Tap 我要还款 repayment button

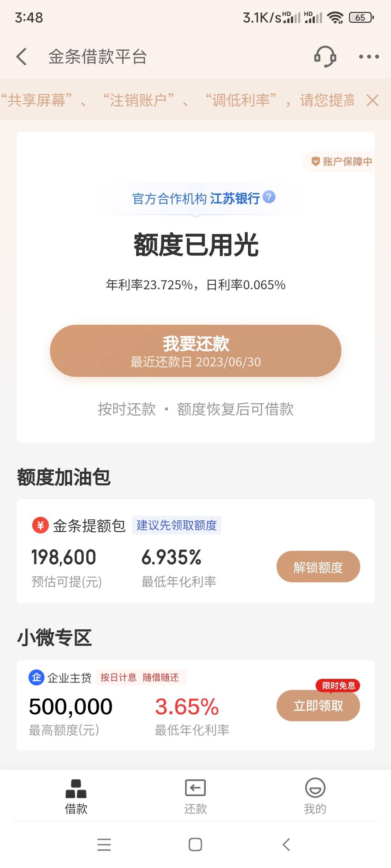pyautogui.click(x=195, y=351)
